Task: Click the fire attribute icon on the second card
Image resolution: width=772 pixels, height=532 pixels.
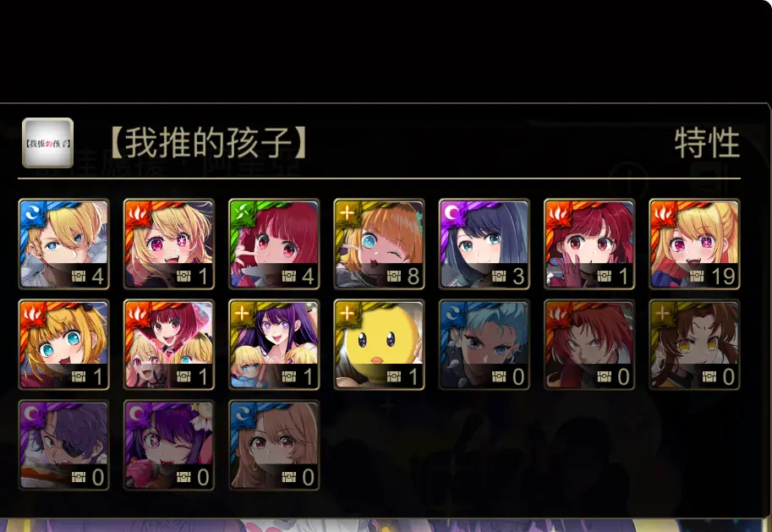Action: 136,212
